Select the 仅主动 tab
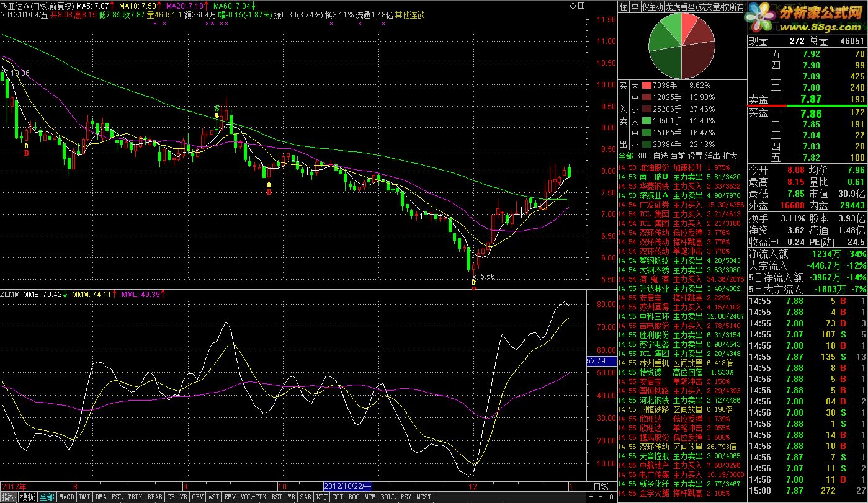The height and width of the screenshot is (503, 868). (x=652, y=7)
